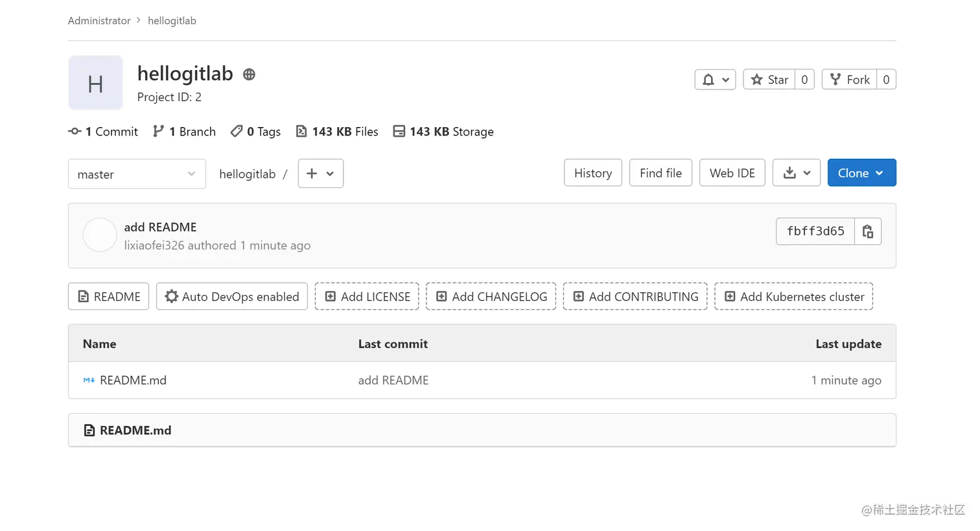Click the markdown icon beside README.md
This screenshot has height=531, width=980.
pyautogui.click(x=89, y=381)
